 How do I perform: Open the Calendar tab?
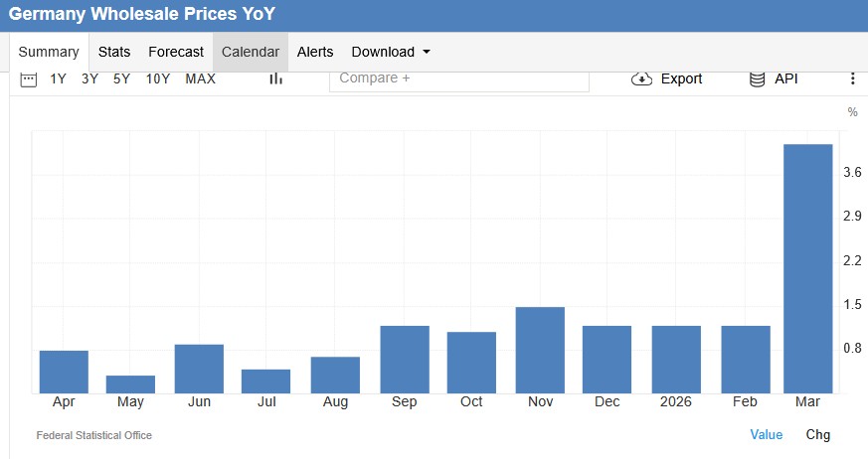pos(251,52)
